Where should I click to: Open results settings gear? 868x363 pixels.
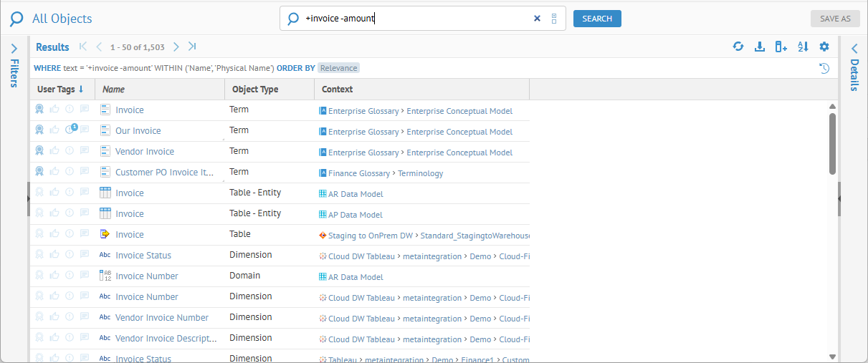coord(824,47)
